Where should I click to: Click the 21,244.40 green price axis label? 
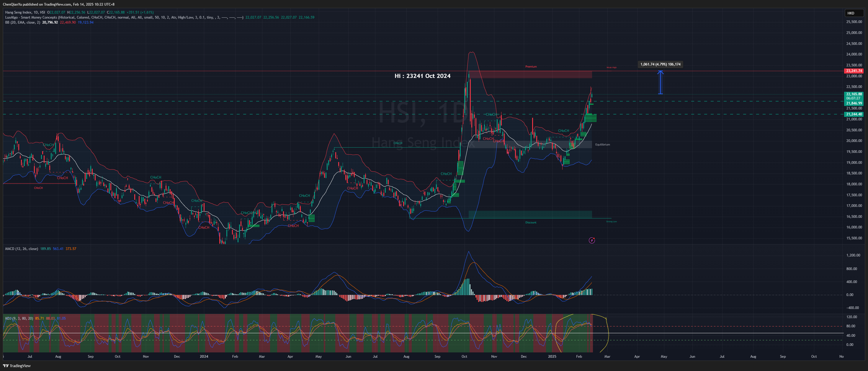coord(854,114)
